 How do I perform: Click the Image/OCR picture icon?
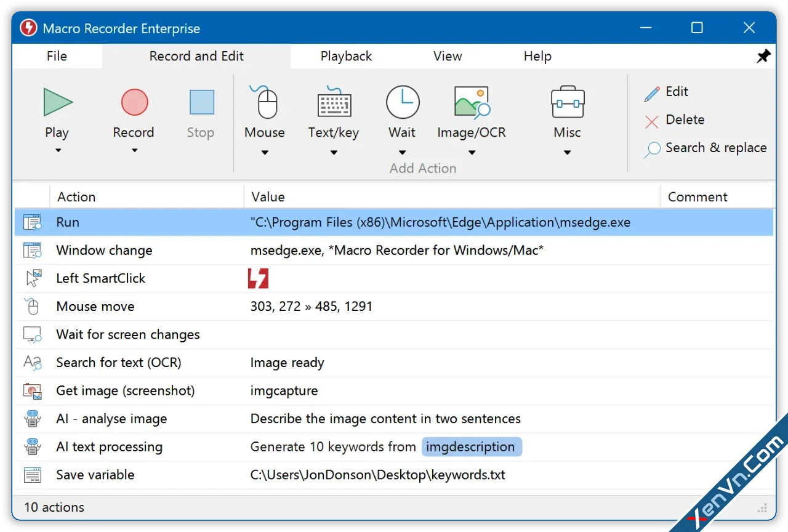[472, 102]
